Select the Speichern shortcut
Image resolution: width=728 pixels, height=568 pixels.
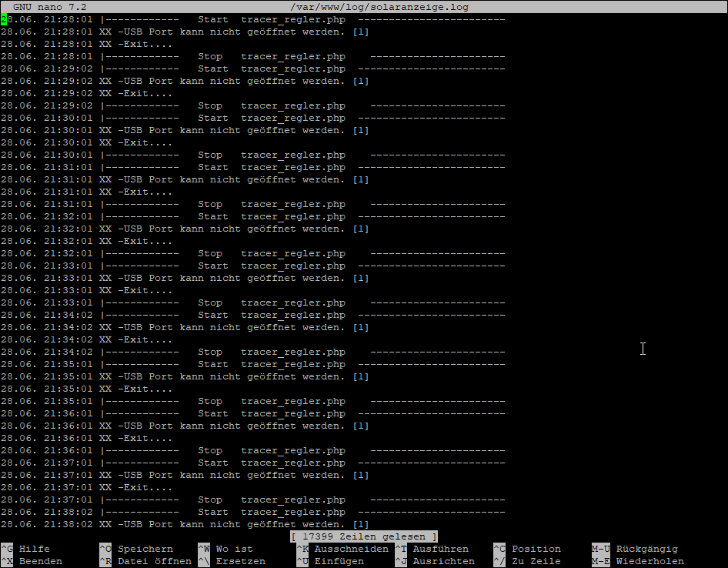tap(145, 549)
